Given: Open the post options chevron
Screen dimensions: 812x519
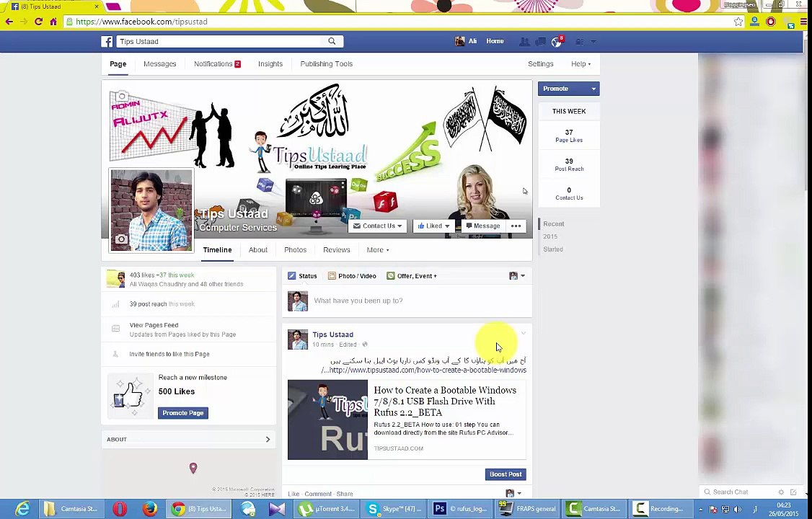Looking at the screenshot, I should click(523, 334).
